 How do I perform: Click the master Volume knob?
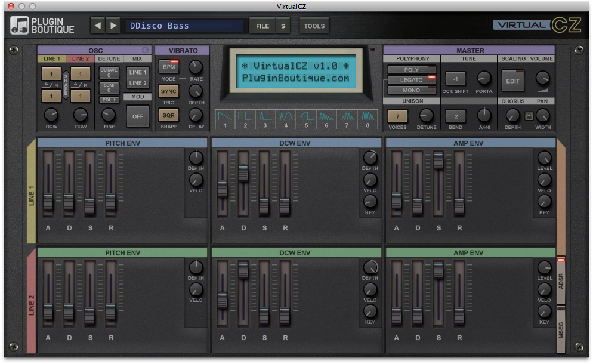[x=542, y=78]
